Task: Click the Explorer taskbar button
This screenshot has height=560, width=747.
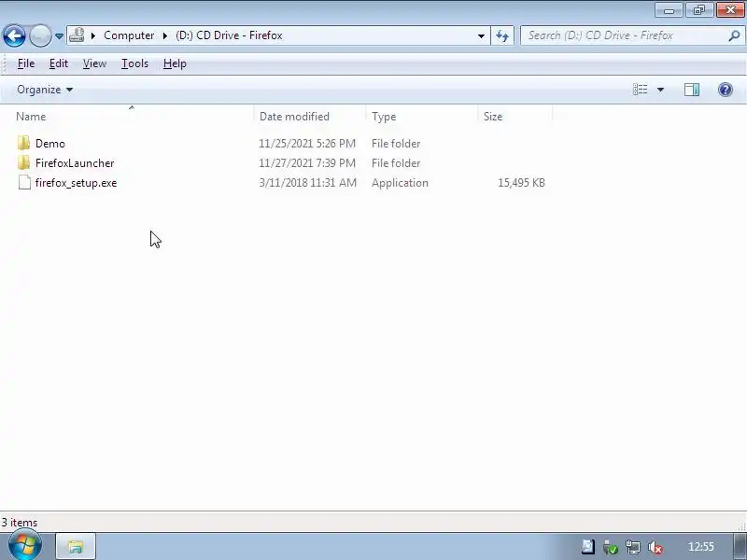Action: [76, 546]
